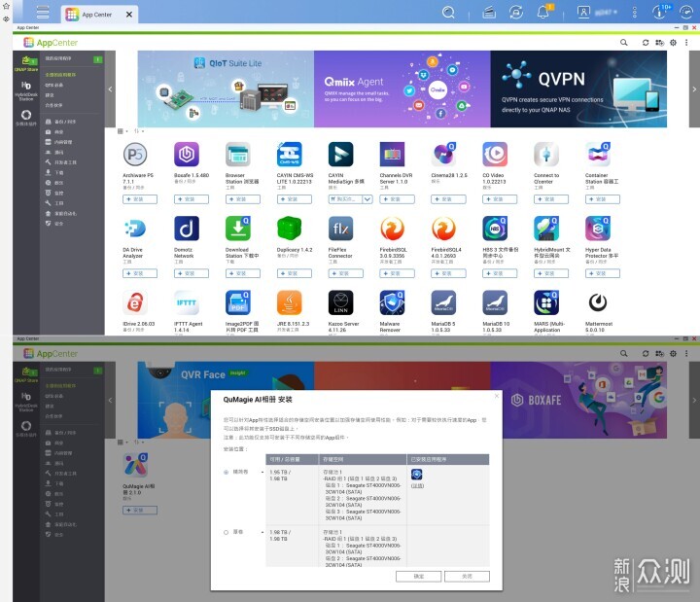Open Mattermost app icon
Screen dimensions: 700x602
tap(598, 302)
